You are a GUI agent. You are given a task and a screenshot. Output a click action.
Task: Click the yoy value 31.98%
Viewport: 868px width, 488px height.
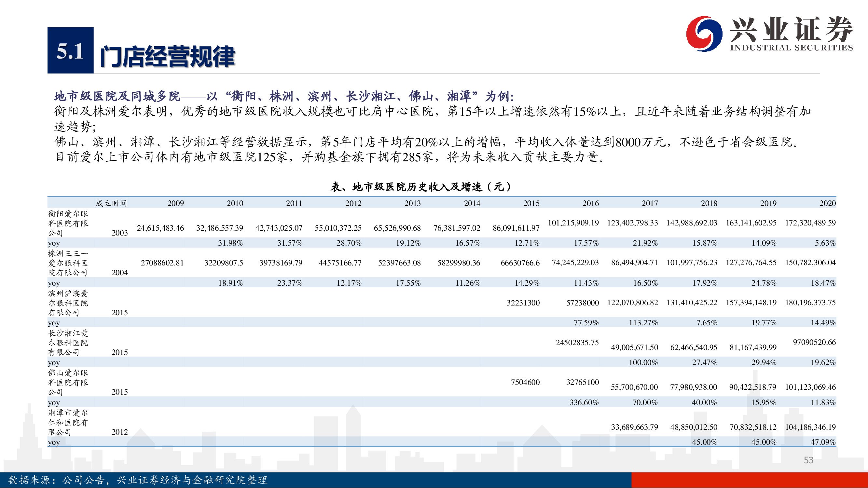pyautogui.click(x=230, y=243)
